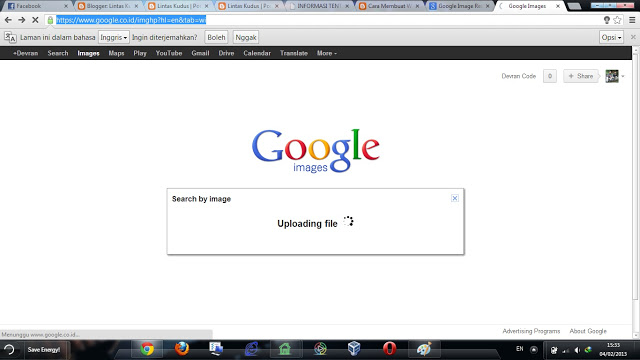Open the Opsi options dropdown
Image resolution: width=640 pixels, height=360 pixels.
(611, 38)
